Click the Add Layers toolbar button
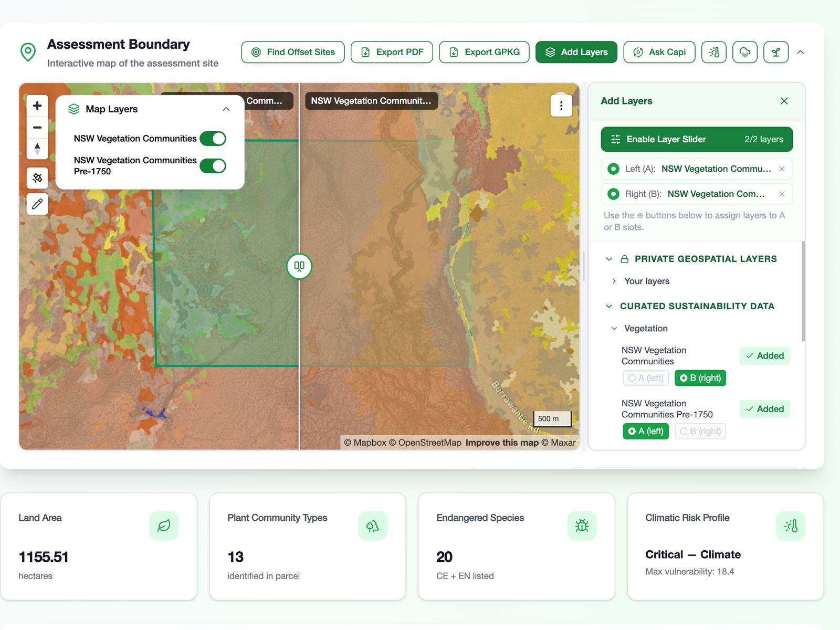The image size is (840, 630). [x=576, y=52]
